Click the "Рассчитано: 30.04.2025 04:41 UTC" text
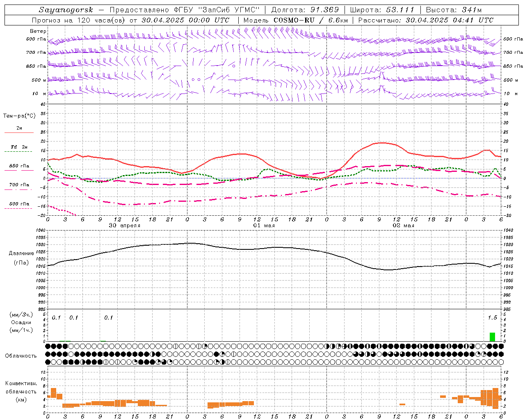 tap(426, 20)
